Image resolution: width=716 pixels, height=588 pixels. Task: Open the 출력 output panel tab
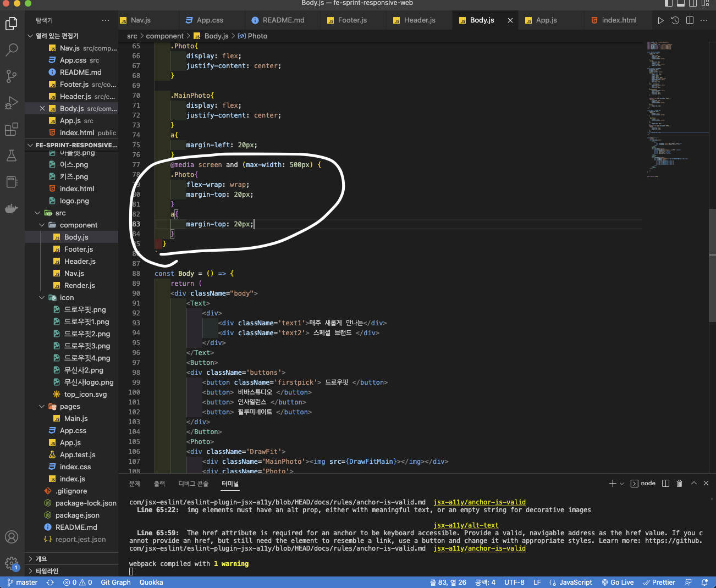pyautogui.click(x=159, y=484)
